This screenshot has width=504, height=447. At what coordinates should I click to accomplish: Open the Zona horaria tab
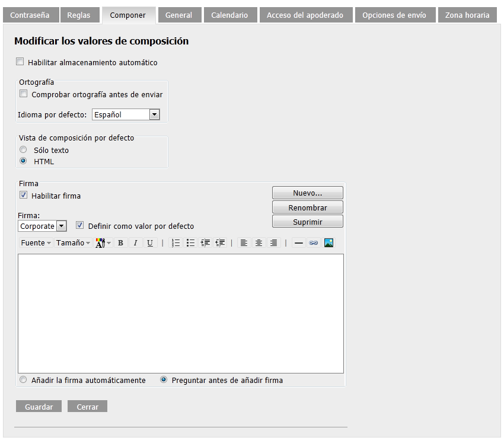pyautogui.click(x=468, y=15)
